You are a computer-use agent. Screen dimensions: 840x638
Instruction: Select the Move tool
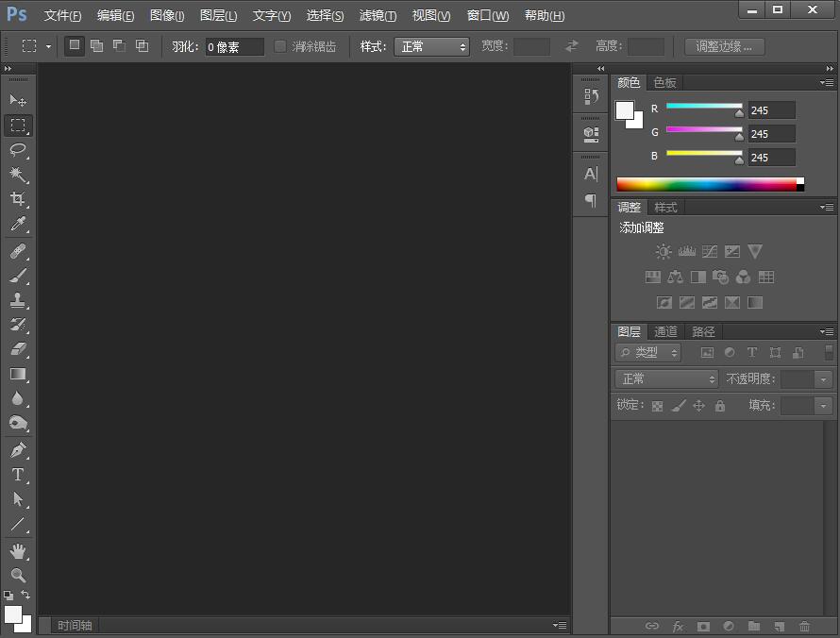[18, 100]
